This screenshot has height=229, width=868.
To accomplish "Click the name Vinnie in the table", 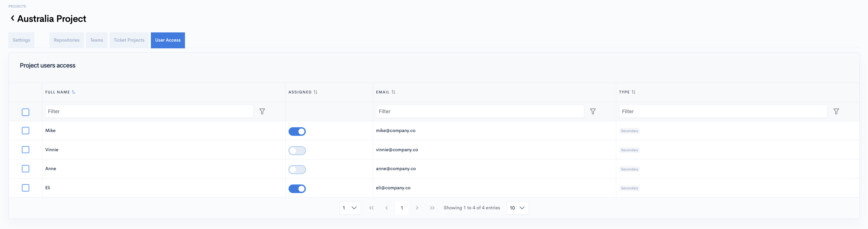I will click(x=52, y=150).
